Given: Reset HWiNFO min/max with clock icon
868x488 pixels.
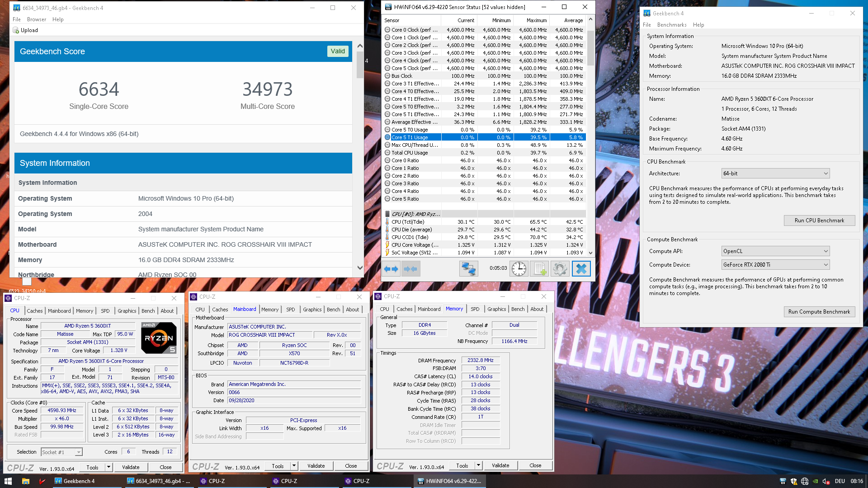Looking at the screenshot, I should click(x=519, y=269).
